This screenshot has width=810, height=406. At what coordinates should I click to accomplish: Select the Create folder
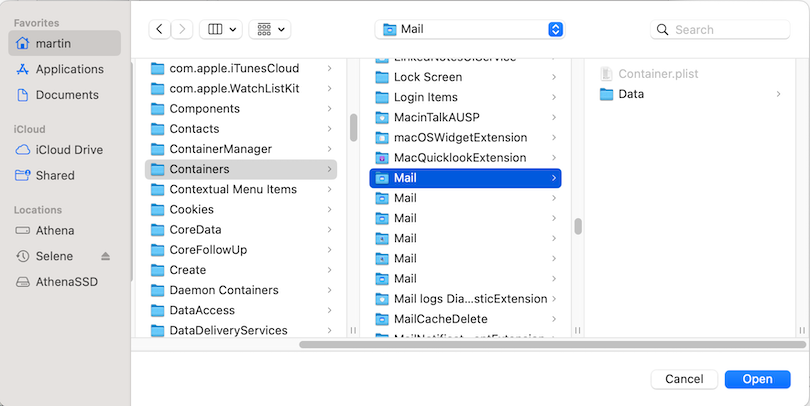coord(241,270)
